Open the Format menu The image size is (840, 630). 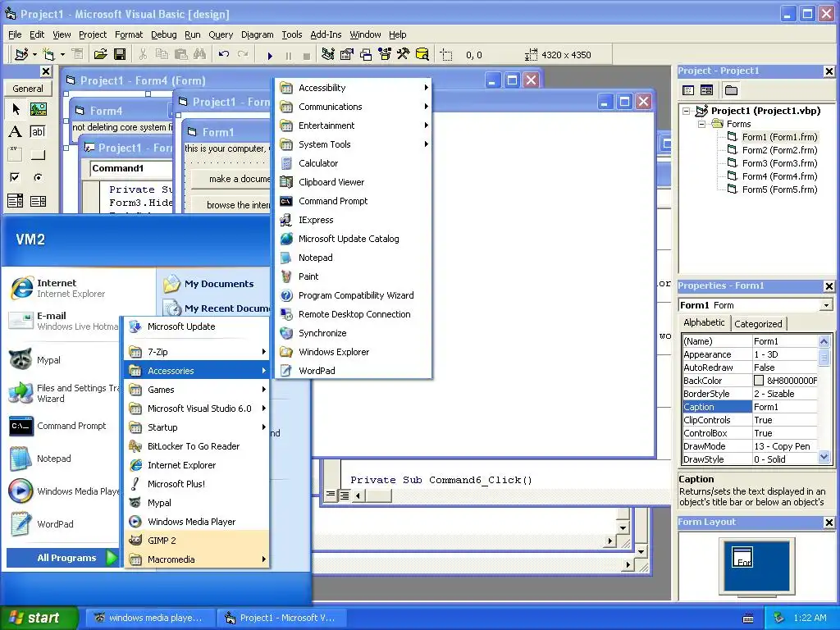[x=129, y=34]
